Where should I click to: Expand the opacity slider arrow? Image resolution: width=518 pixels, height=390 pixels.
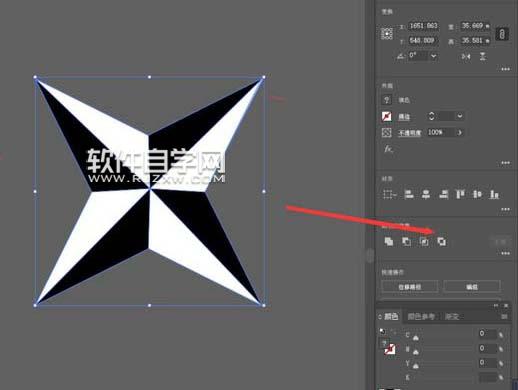point(460,132)
